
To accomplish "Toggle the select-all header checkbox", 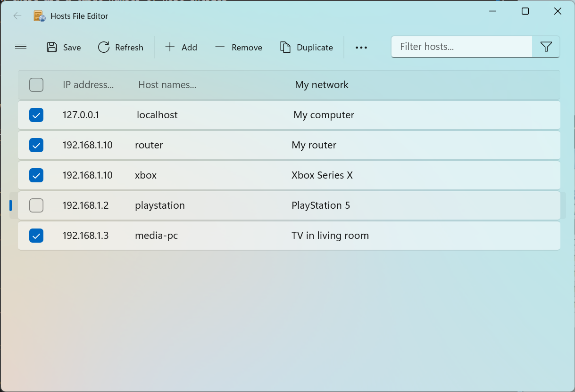I will point(36,85).
